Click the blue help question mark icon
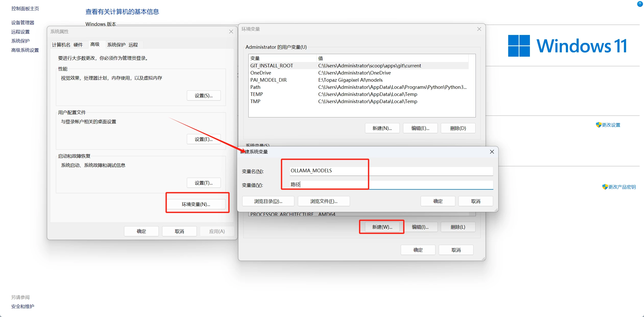The width and height of the screenshot is (644, 317). coord(640,4)
